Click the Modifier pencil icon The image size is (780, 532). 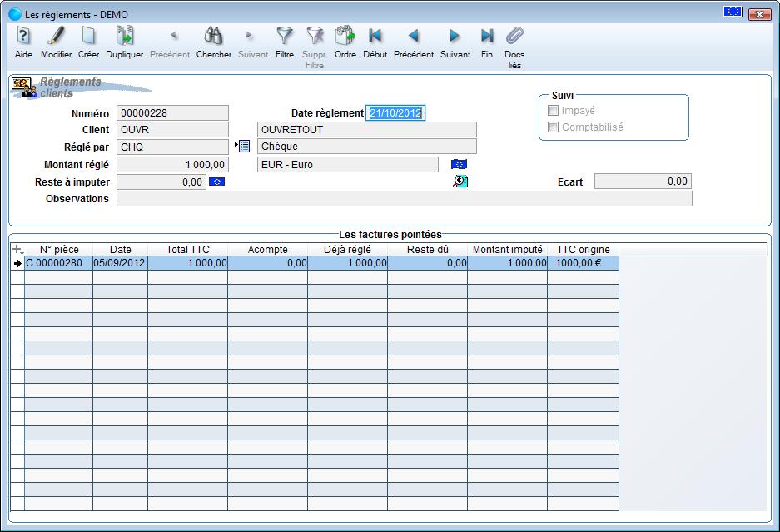point(56,36)
